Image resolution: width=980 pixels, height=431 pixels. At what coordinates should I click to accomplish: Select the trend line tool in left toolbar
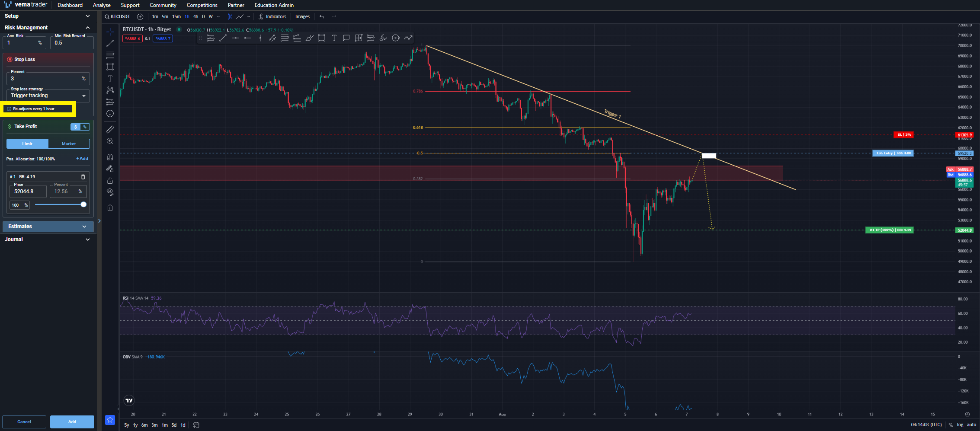pos(110,43)
